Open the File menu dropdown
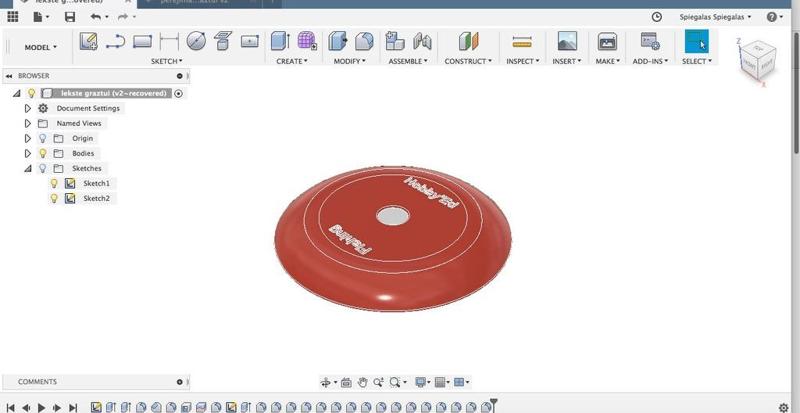The image size is (800, 413). (x=41, y=17)
